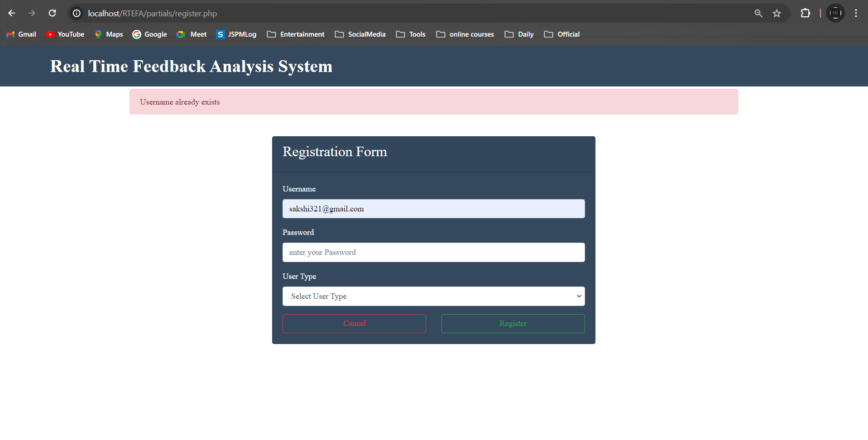Bookmark this page with the star icon
The width and height of the screenshot is (868, 440).
(777, 14)
